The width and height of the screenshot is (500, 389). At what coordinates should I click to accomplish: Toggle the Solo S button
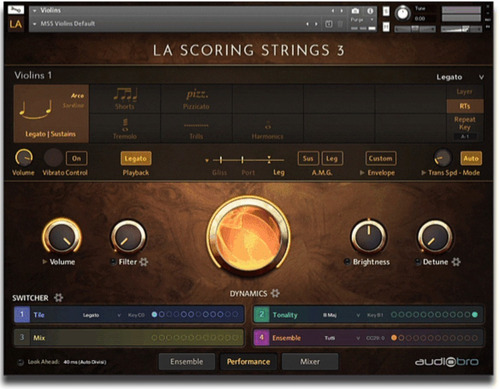coord(386,11)
